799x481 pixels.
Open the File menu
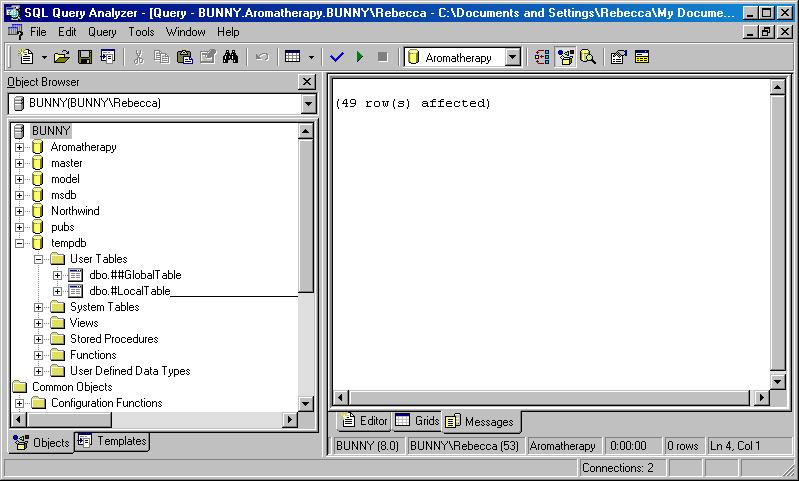[38, 32]
